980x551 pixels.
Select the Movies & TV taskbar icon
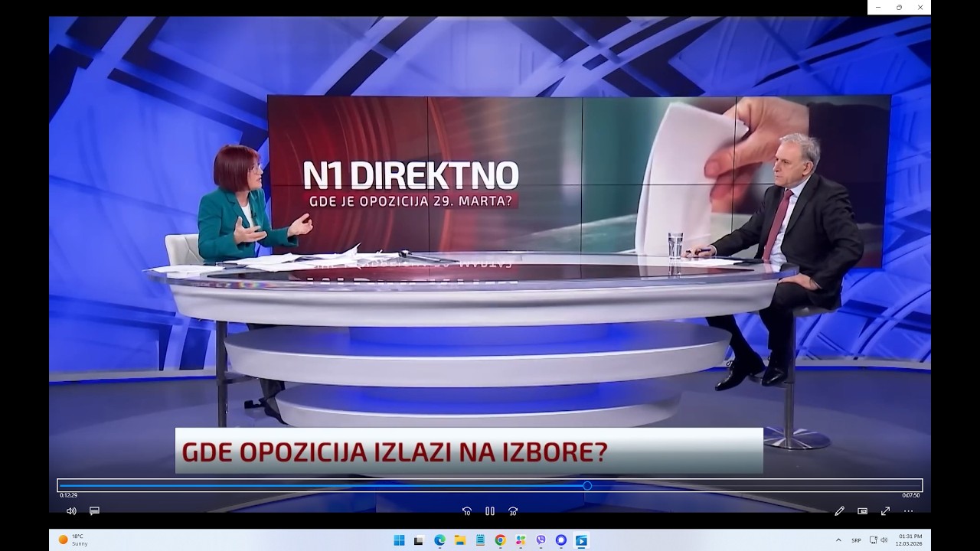pos(581,540)
